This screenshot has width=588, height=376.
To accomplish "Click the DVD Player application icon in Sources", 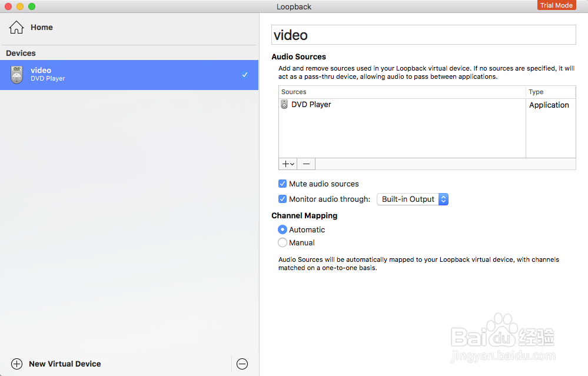I will click(284, 104).
